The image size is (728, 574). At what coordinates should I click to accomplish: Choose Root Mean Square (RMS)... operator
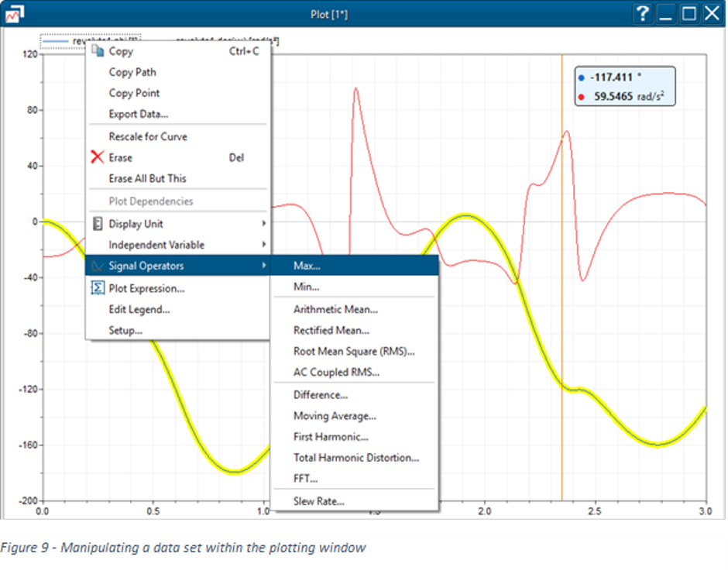[355, 351]
